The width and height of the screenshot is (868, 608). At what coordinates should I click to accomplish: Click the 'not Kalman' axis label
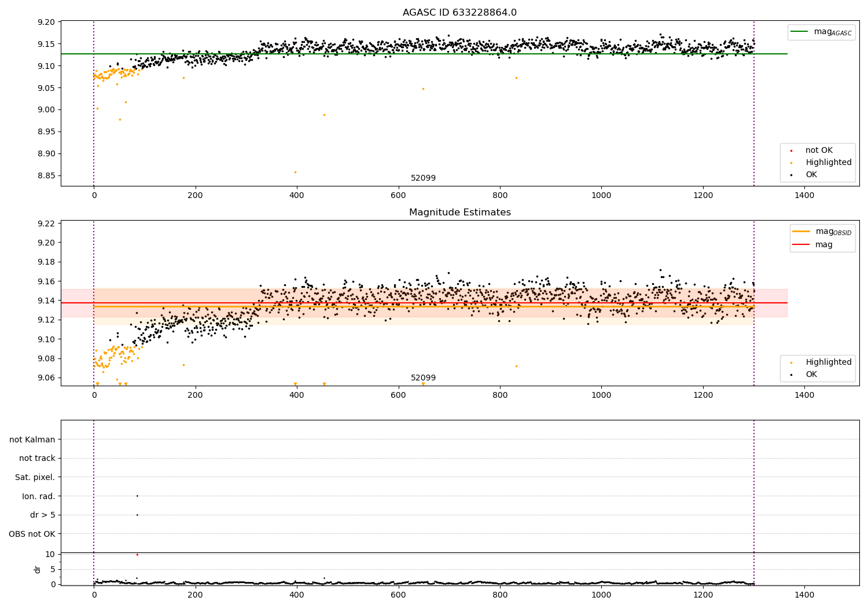click(x=32, y=439)
